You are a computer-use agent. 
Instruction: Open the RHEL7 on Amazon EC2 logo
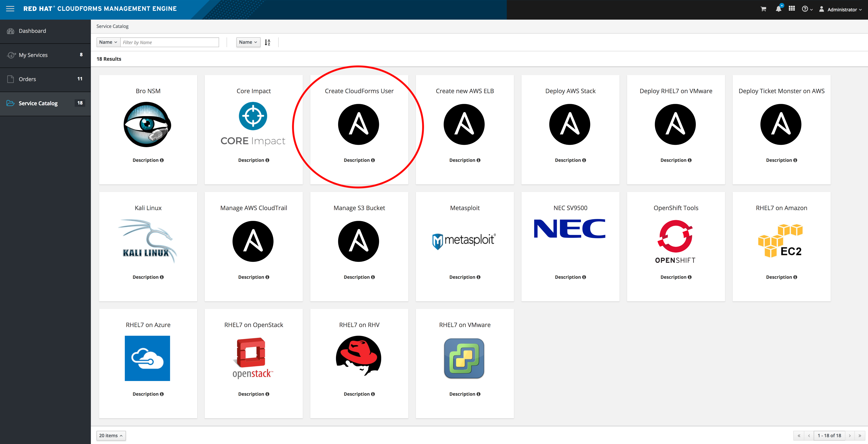pos(780,241)
